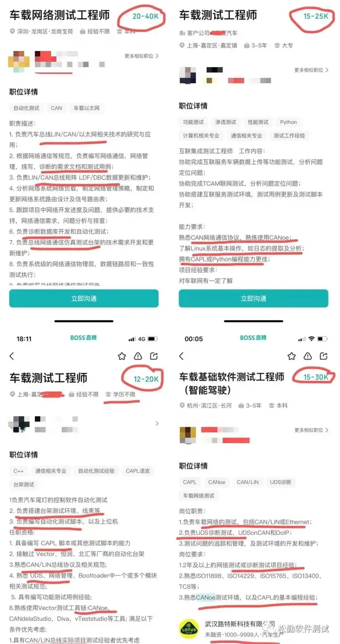Viewport: 340px width, 644px height.
Task: Report the 12-20K 车载测试工程师 job via alert icon
Action: pos(138,356)
